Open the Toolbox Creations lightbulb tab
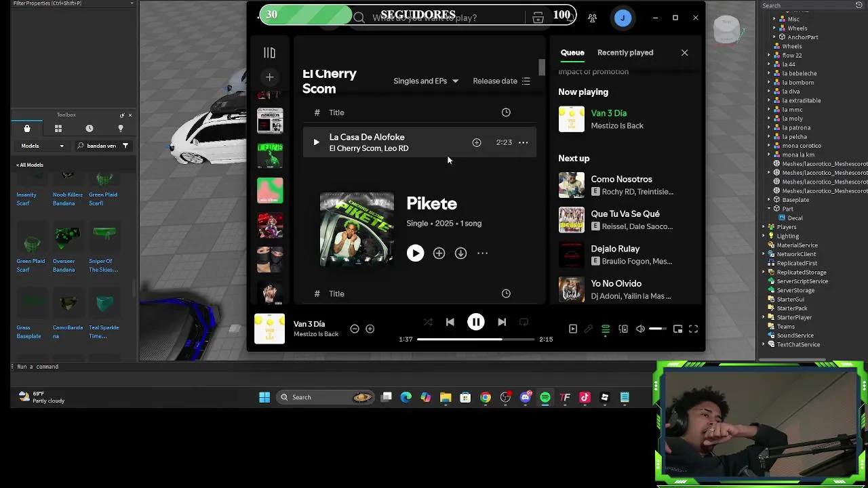This screenshot has height=488, width=868. click(121, 128)
